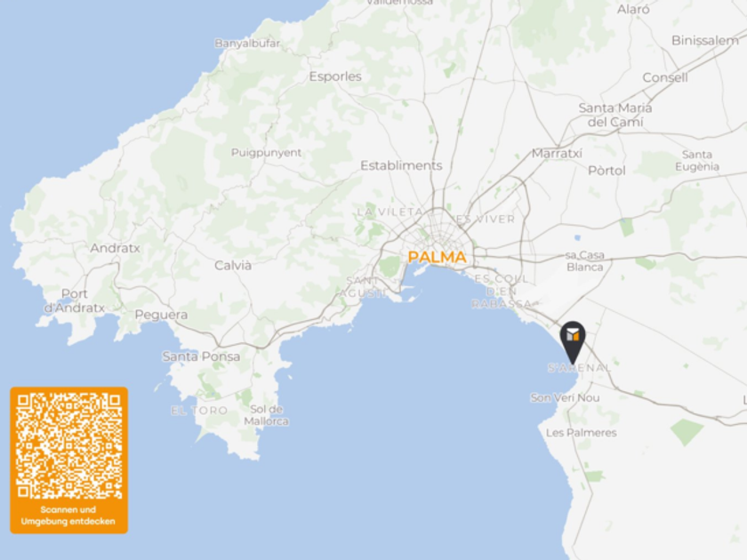747x560 pixels.
Task: Click the Peguera town label
Action: click(x=161, y=315)
